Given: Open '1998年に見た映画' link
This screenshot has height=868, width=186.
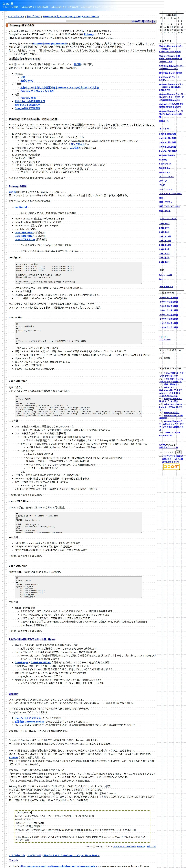Looking at the screenshot, I should tap(169, 328).
